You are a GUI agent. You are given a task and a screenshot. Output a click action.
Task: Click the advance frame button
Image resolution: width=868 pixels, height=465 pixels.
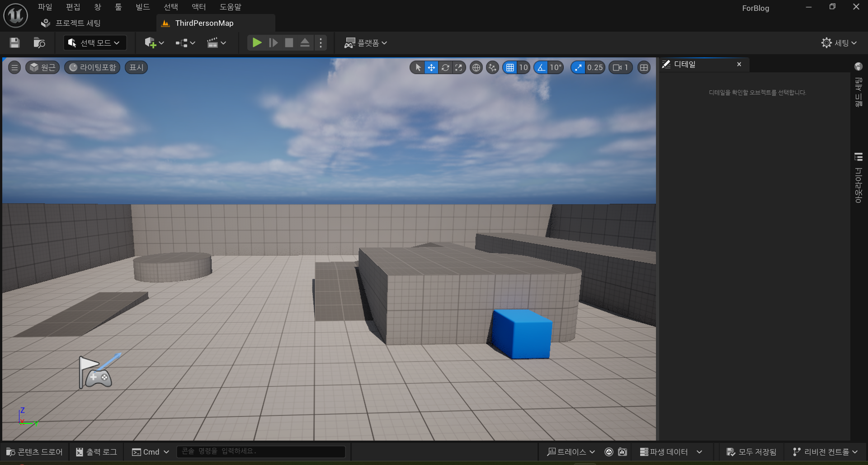274,43
